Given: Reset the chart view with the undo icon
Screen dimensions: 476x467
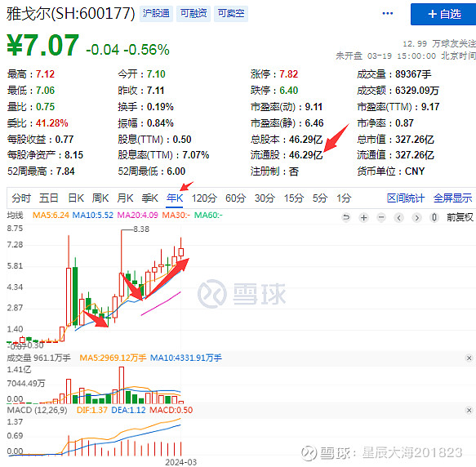Looking at the screenshot, I should pyautogui.click(x=345, y=217).
